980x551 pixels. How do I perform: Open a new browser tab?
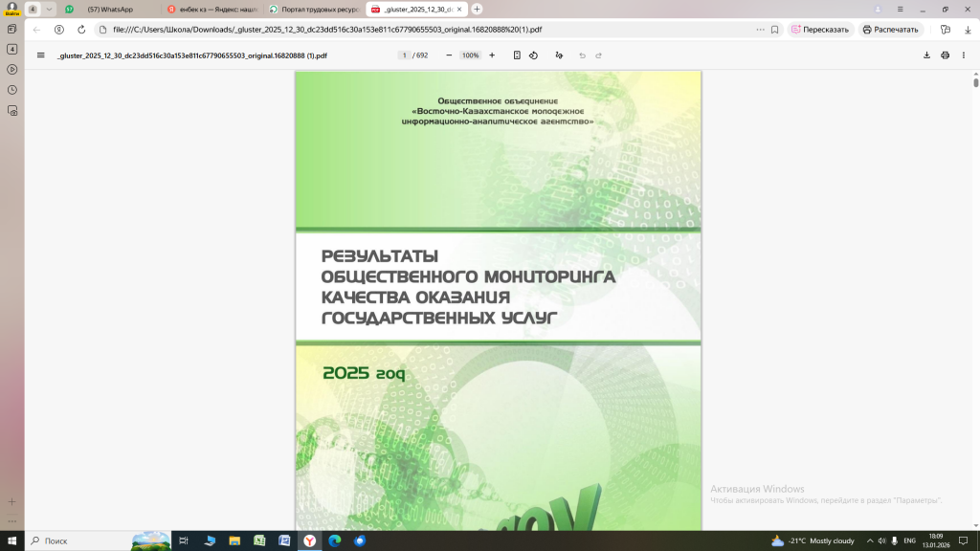coord(478,9)
